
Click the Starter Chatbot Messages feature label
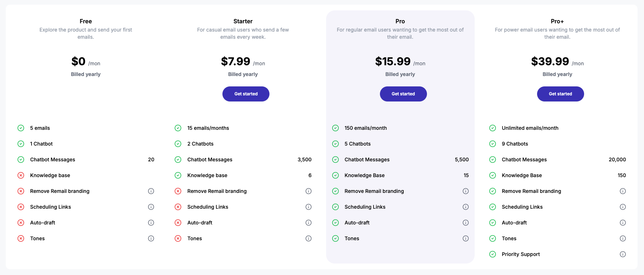pyautogui.click(x=210, y=160)
